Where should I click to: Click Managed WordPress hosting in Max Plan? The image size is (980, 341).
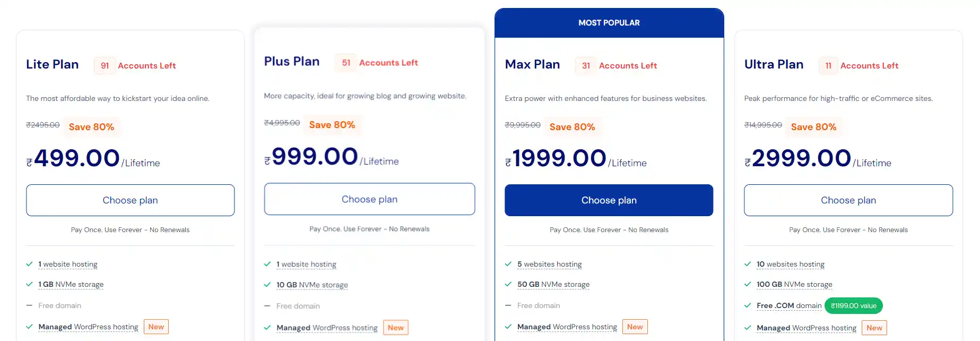pos(567,327)
